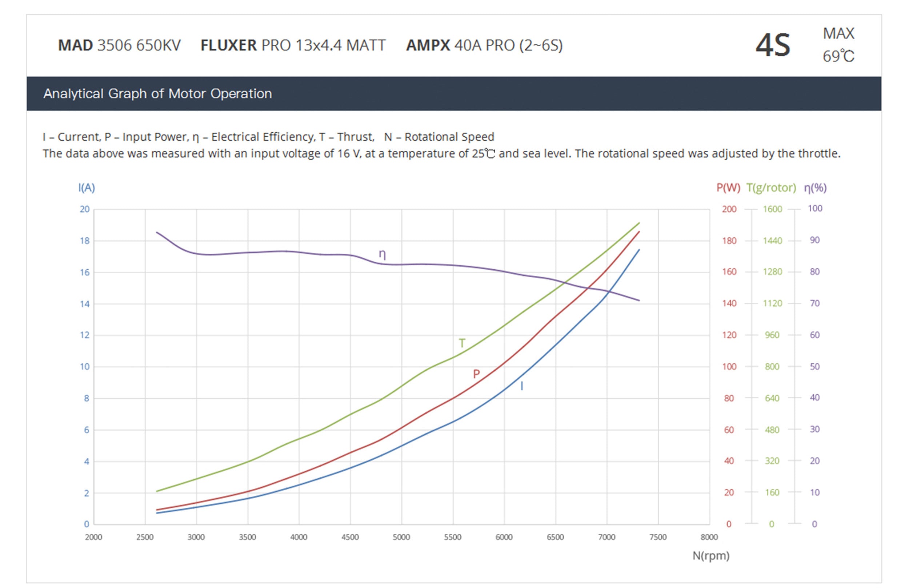909x588 pixels.
Task: Click the 5000 rpm x-axis tick
Action: pos(401,537)
